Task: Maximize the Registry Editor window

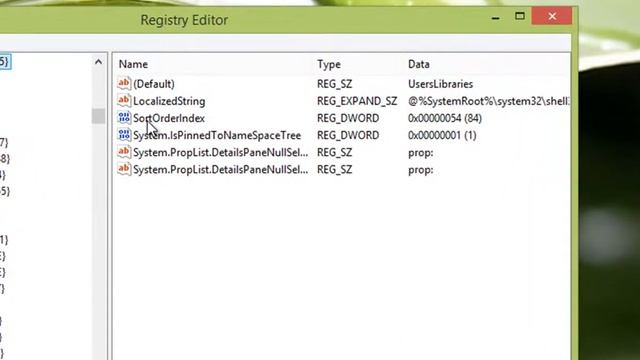Action: 520,16
